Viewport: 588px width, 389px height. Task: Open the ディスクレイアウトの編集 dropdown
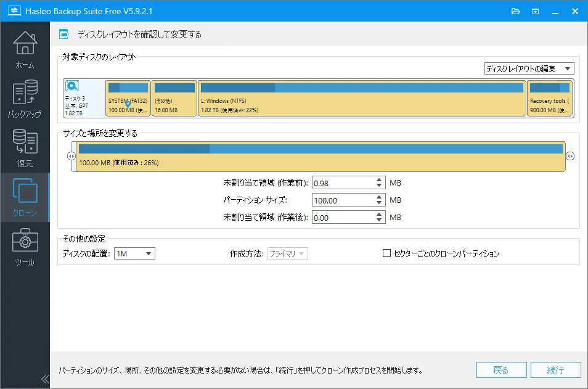tap(529, 68)
